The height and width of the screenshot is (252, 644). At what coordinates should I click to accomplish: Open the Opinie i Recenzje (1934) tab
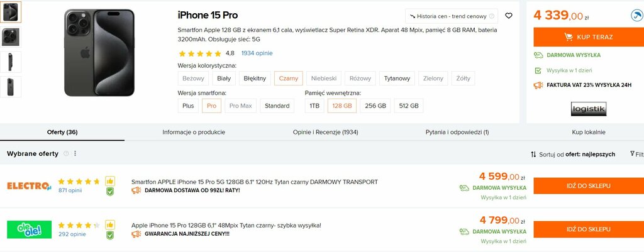[x=325, y=132]
